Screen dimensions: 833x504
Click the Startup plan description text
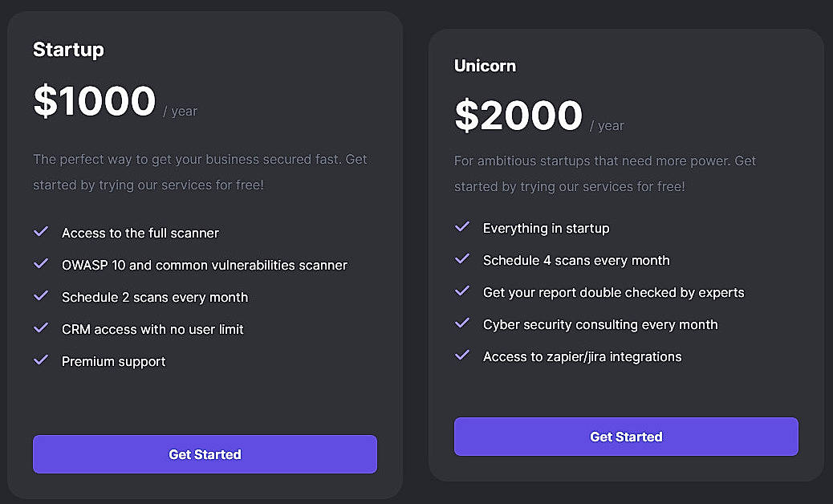[200, 172]
